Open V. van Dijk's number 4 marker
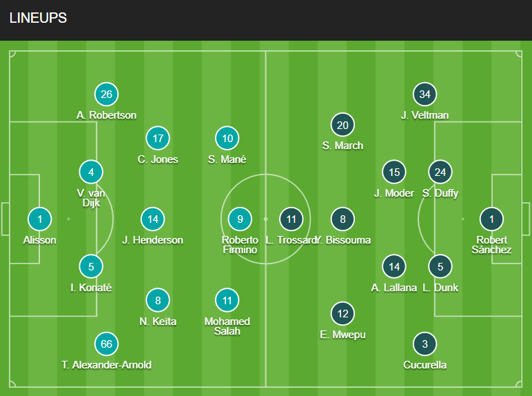This screenshot has width=532, height=396. pyautogui.click(x=91, y=172)
